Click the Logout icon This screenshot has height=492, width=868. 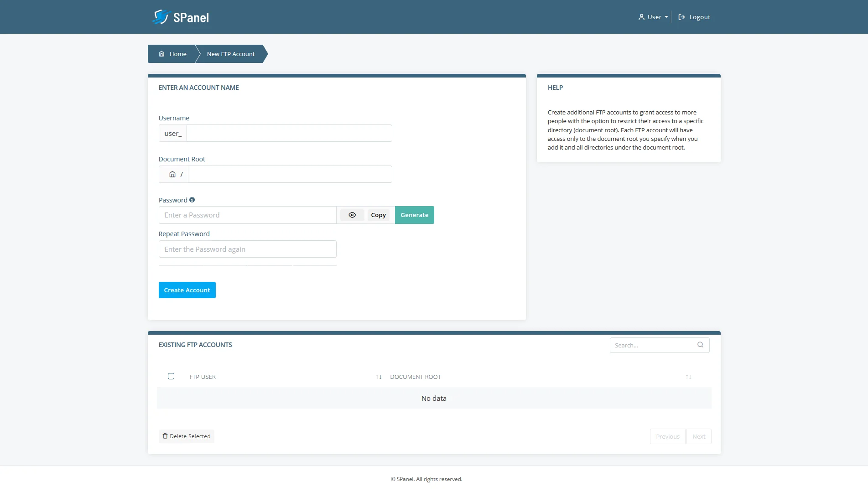click(x=681, y=16)
